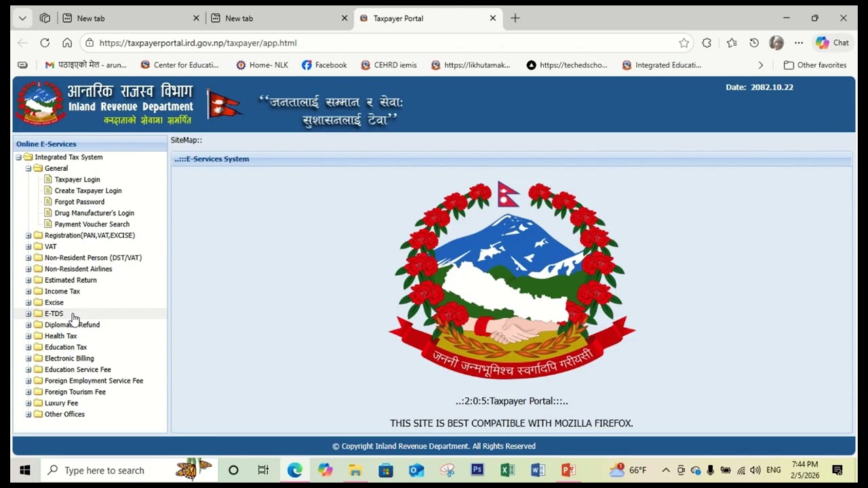Select the Electronic Billing tree item
The height and width of the screenshot is (488, 868).
click(69, 359)
